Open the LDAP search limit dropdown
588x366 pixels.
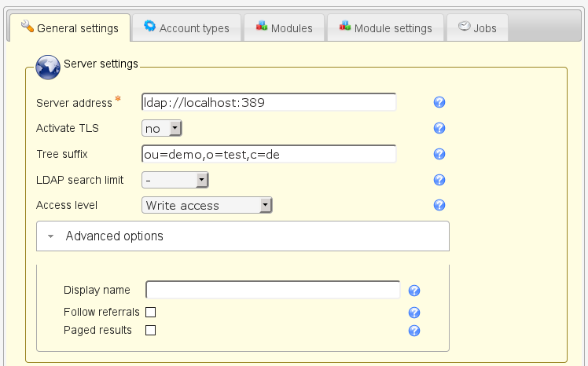pos(175,180)
